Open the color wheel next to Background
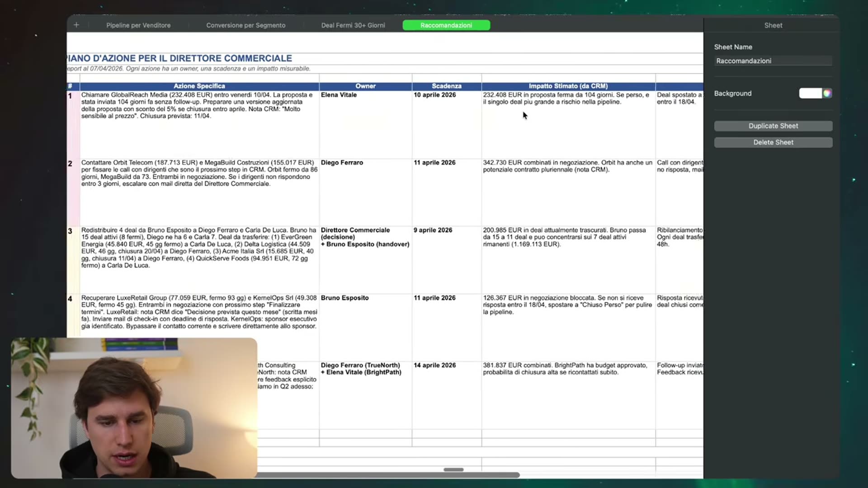The height and width of the screenshot is (488, 868). click(827, 94)
